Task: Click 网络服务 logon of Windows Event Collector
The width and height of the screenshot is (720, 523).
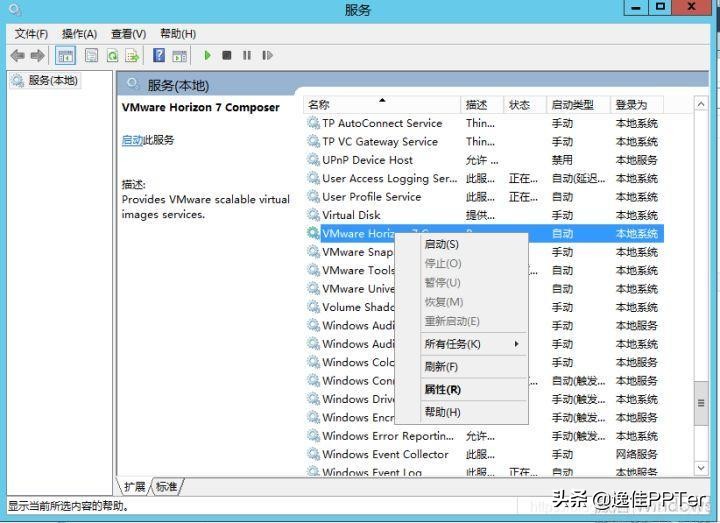Action: tap(636, 454)
